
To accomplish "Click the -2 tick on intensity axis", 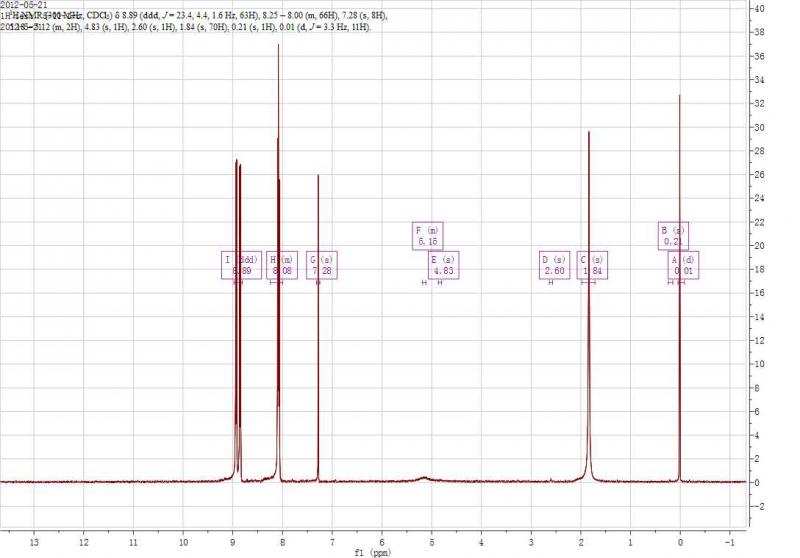I will pos(759,506).
